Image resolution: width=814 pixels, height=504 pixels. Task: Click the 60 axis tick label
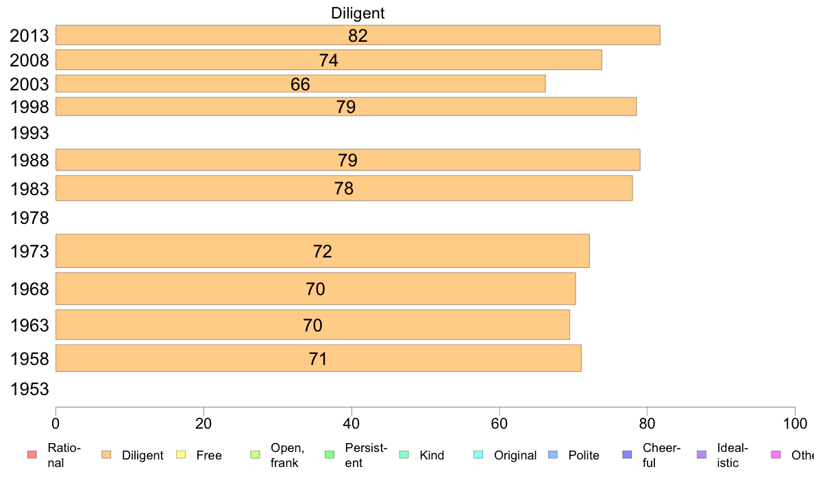pyautogui.click(x=499, y=424)
